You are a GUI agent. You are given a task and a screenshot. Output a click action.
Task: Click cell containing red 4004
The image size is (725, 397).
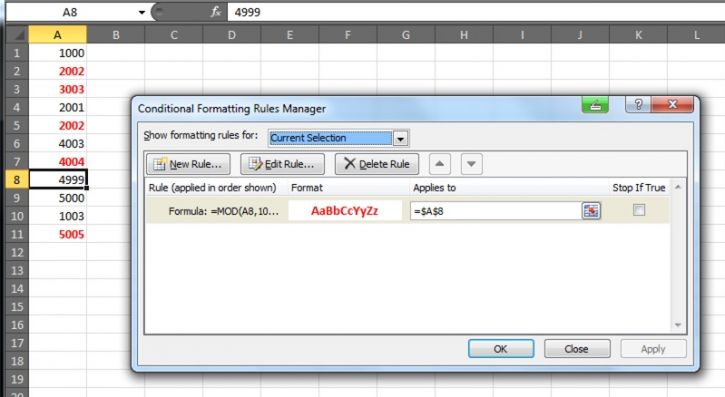57,161
